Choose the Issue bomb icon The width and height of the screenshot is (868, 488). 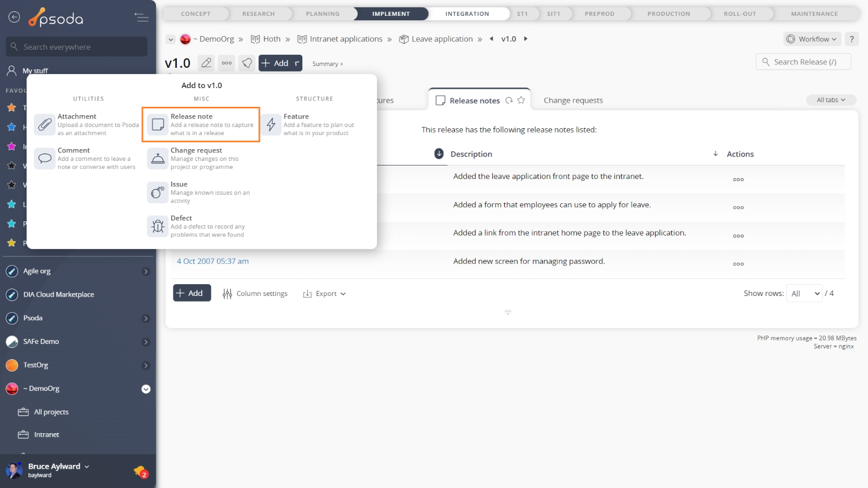click(158, 192)
